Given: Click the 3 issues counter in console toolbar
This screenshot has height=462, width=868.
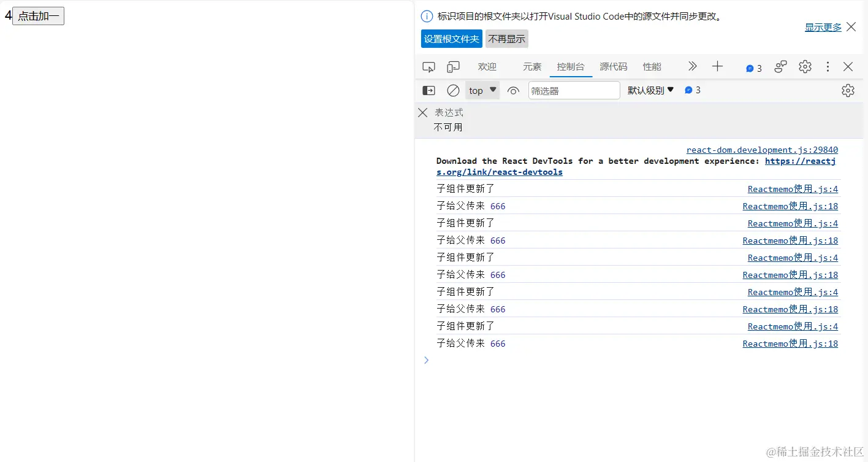Looking at the screenshot, I should pos(692,90).
